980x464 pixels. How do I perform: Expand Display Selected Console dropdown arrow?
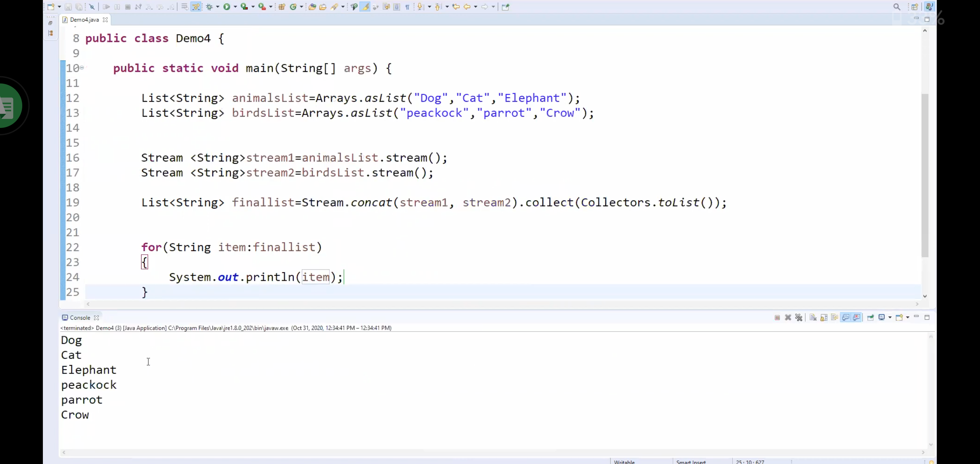pyautogui.click(x=890, y=318)
